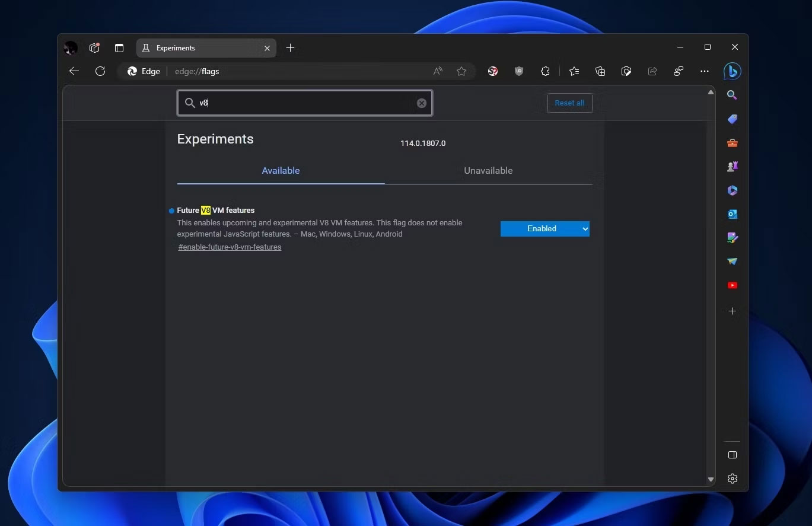Open the #enable-future-v8-vm-features link
812x526 pixels.
[230, 247]
